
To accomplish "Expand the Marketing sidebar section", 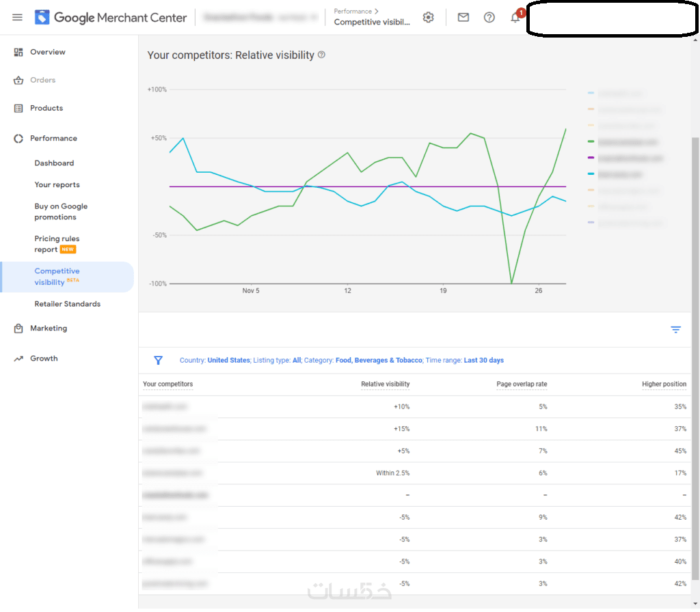I will (x=49, y=329).
